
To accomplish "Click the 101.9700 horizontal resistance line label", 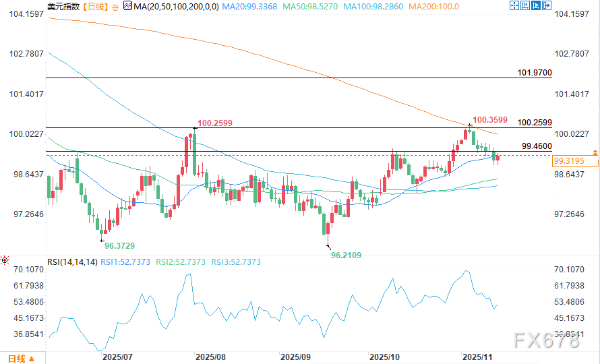I will (x=535, y=72).
